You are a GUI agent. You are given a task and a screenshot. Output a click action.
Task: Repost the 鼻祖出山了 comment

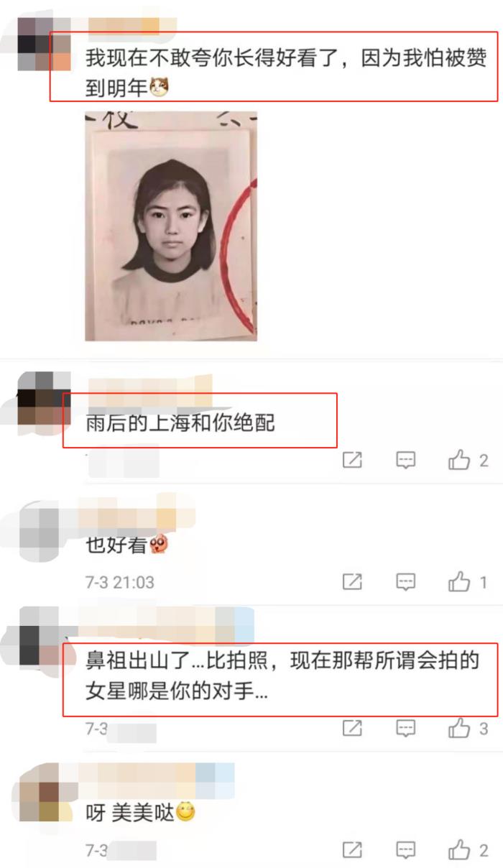click(x=351, y=729)
